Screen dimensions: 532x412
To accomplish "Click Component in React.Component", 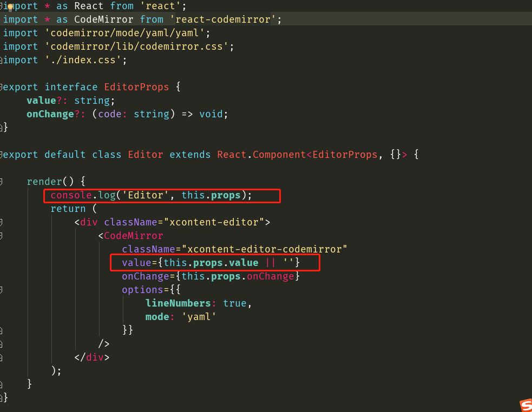I will (279, 155).
